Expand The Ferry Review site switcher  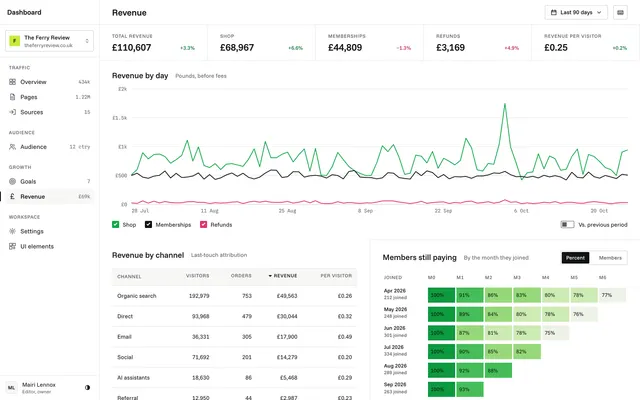tap(49, 41)
